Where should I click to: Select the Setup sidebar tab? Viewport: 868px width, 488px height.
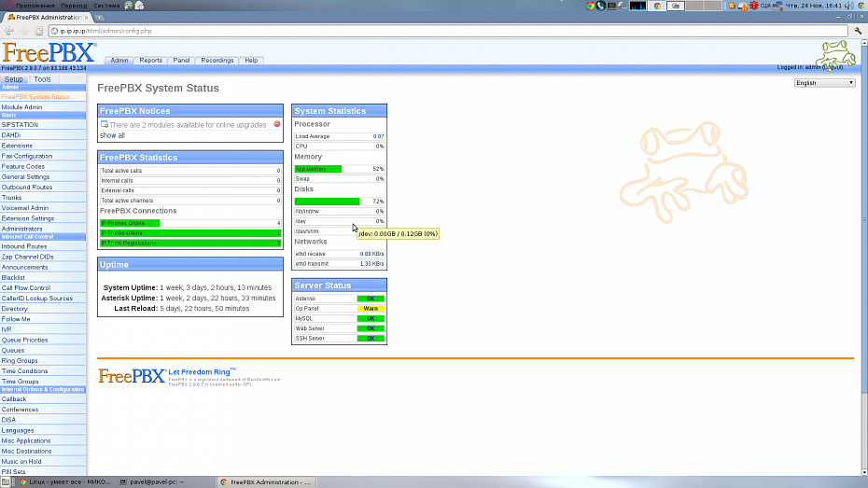tap(14, 79)
